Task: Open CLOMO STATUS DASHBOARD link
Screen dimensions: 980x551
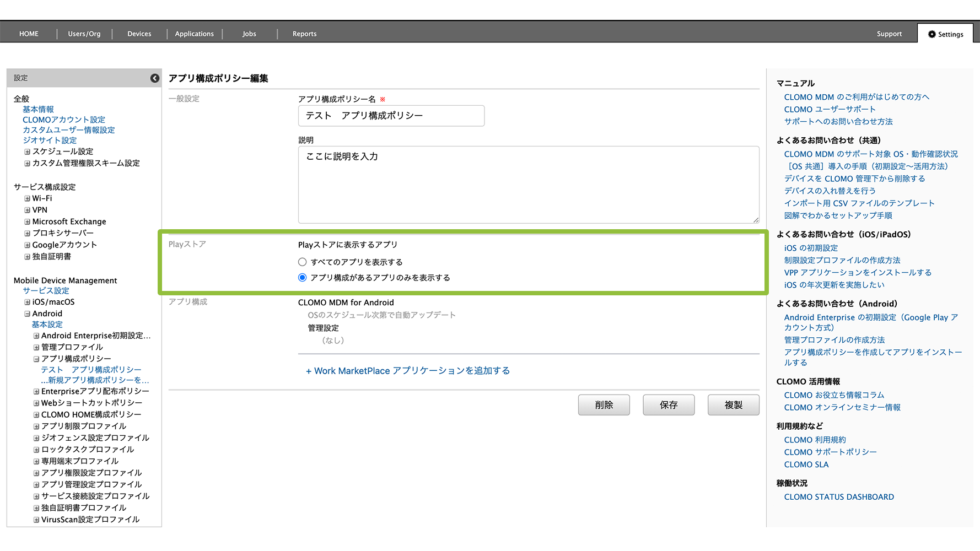Action: tap(839, 497)
